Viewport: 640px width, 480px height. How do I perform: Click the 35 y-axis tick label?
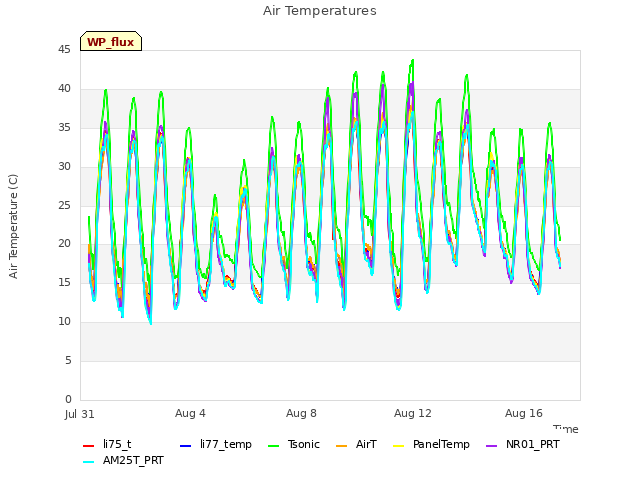pos(64,128)
